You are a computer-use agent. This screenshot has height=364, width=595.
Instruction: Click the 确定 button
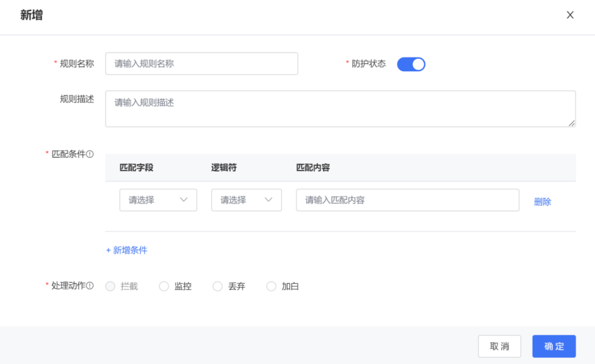tap(554, 346)
